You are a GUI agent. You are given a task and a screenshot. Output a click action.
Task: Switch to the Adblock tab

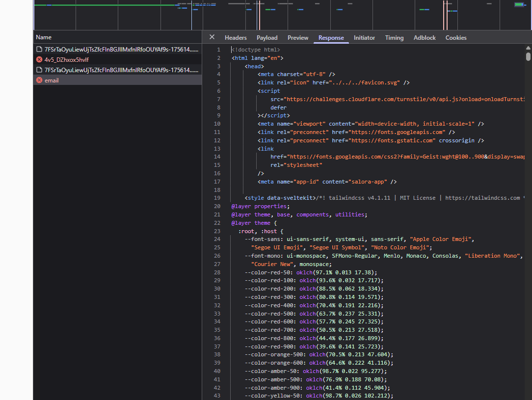(x=425, y=38)
